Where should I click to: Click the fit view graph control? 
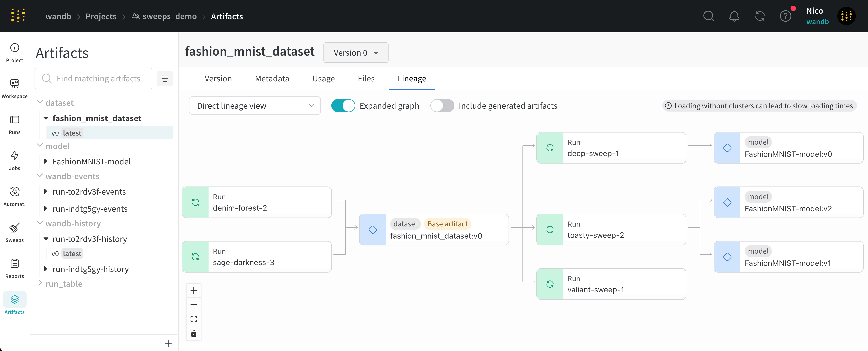[x=194, y=319]
